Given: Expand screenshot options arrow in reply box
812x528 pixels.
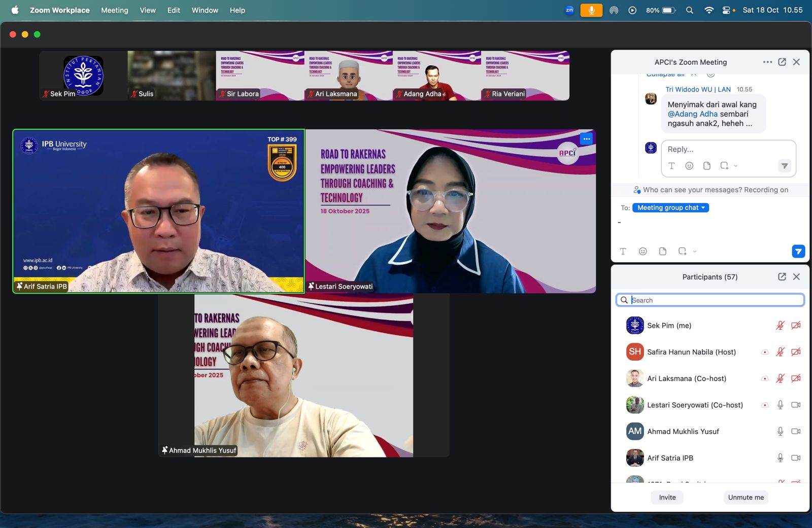Looking at the screenshot, I should coord(736,166).
